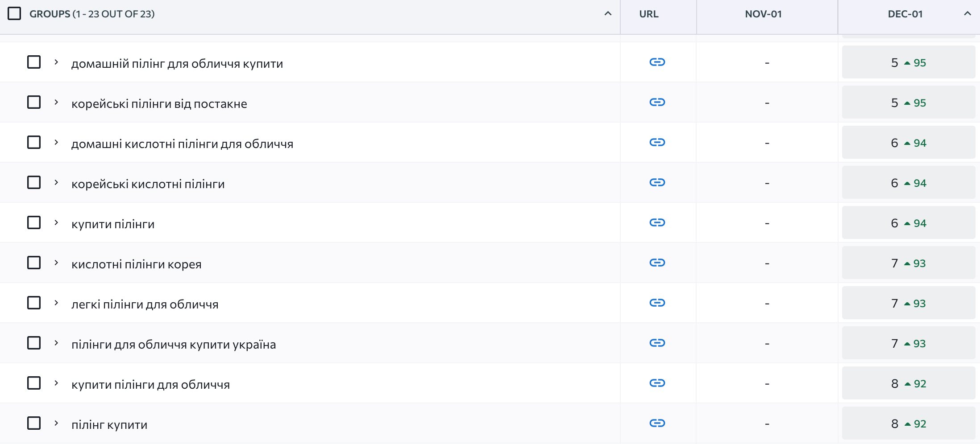Click link icon in пілінг купити row

(x=657, y=423)
